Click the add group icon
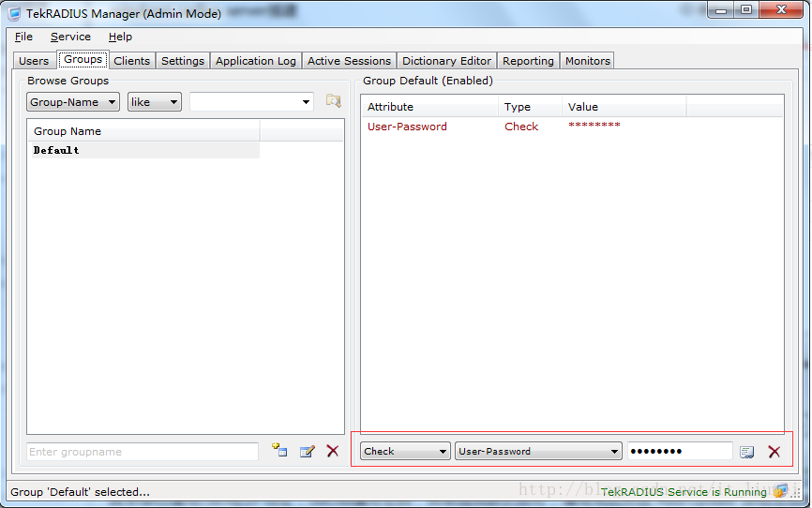 pyautogui.click(x=279, y=450)
